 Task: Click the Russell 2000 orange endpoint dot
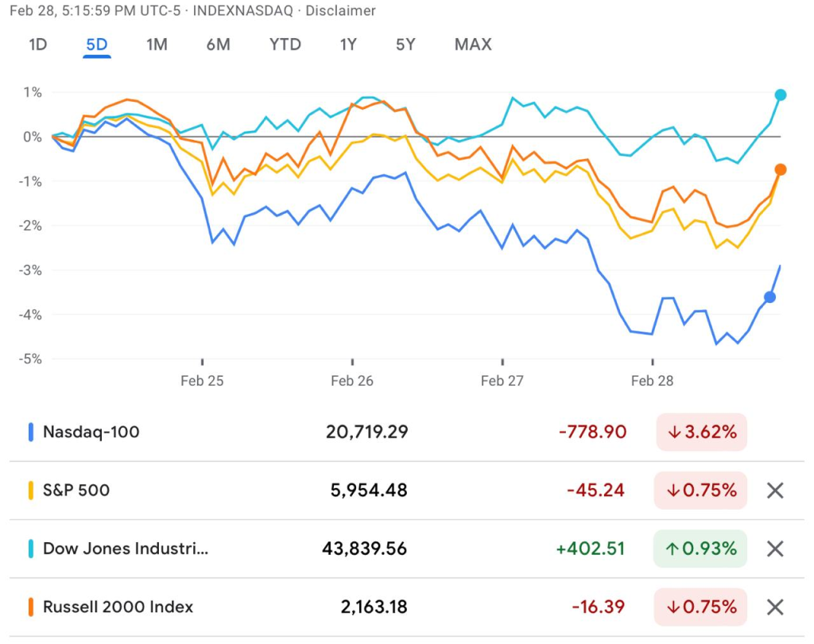(781, 169)
